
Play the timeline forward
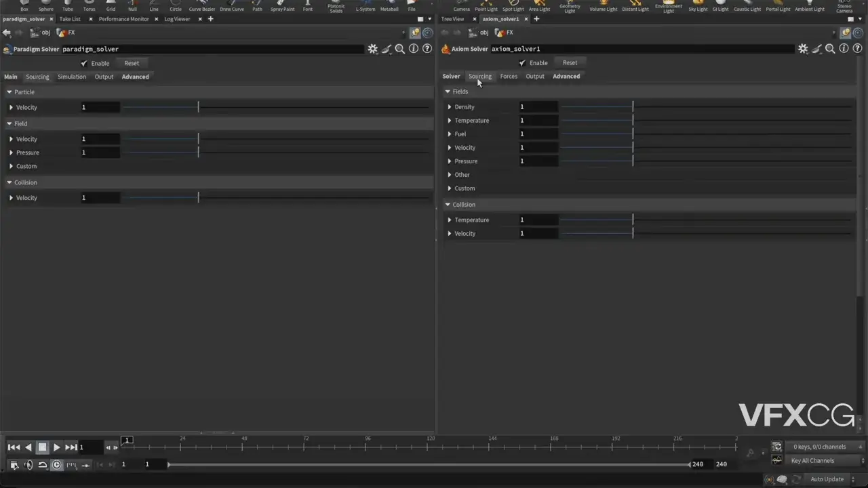point(56,447)
